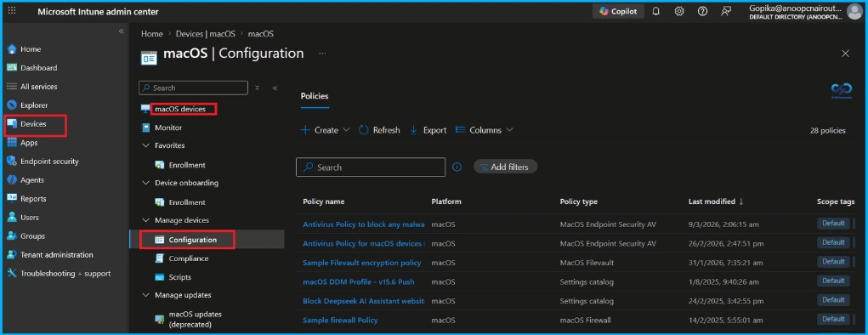Viewport: 868px width, 335px height.
Task: Close the macOS Configuration blade
Action: pos(845,54)
